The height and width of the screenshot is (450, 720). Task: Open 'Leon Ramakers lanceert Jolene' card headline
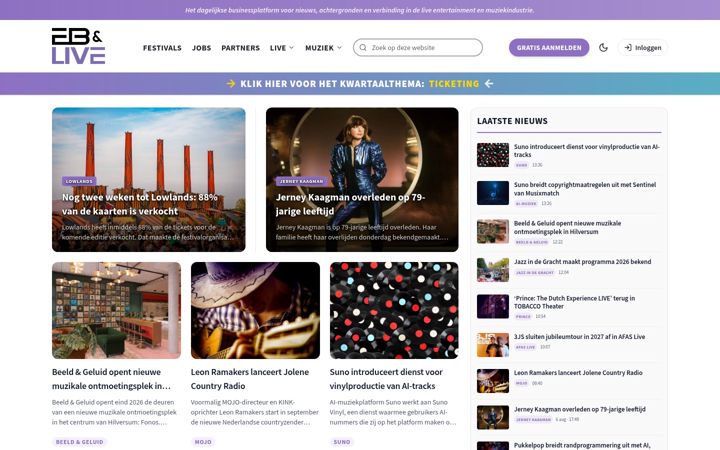(x=250, y=379)
